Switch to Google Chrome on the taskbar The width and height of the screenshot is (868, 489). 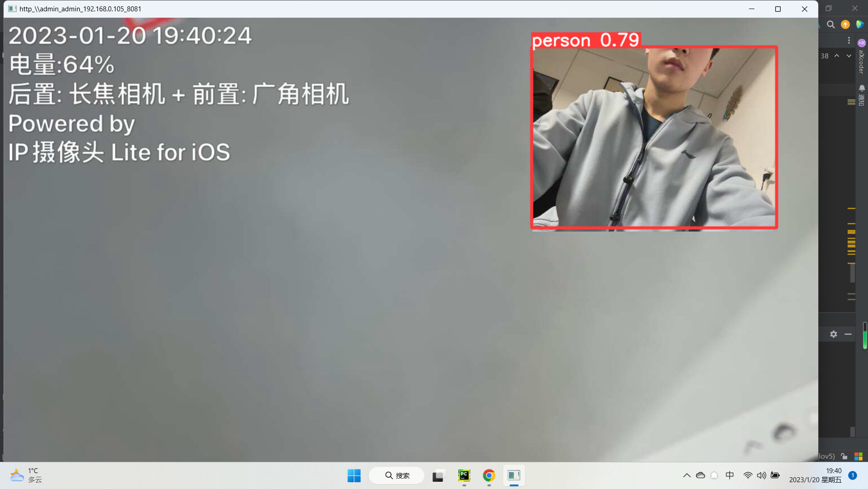coord(489,475)
